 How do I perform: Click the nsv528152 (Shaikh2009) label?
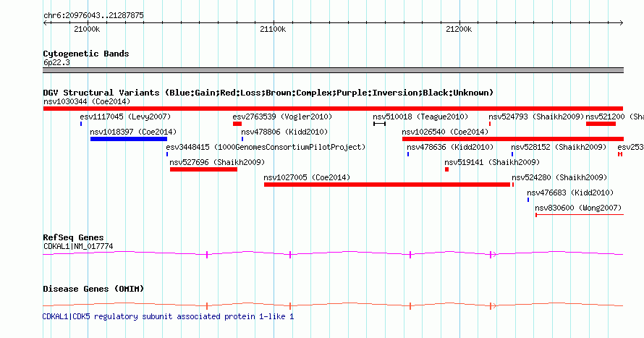(559, 147)
